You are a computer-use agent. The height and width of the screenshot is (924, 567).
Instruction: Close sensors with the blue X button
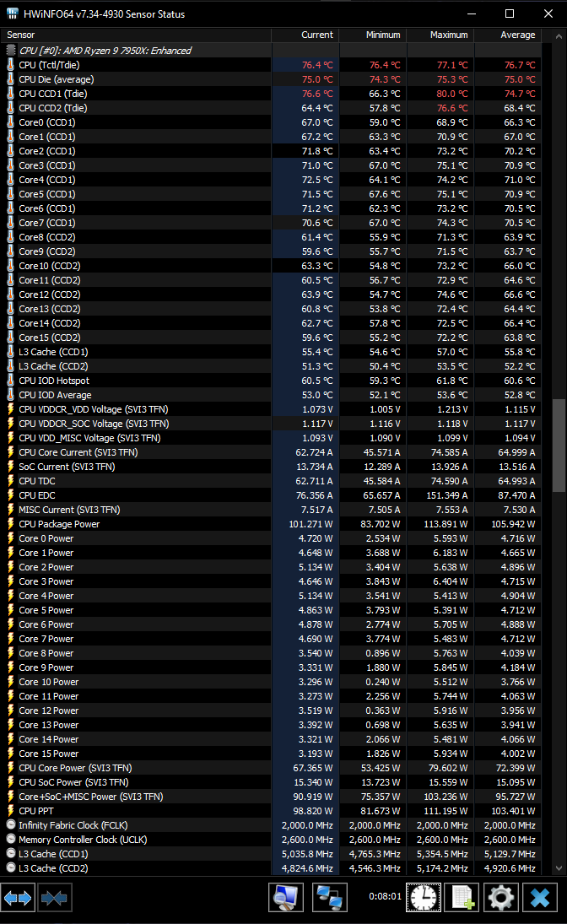[540, 898]
